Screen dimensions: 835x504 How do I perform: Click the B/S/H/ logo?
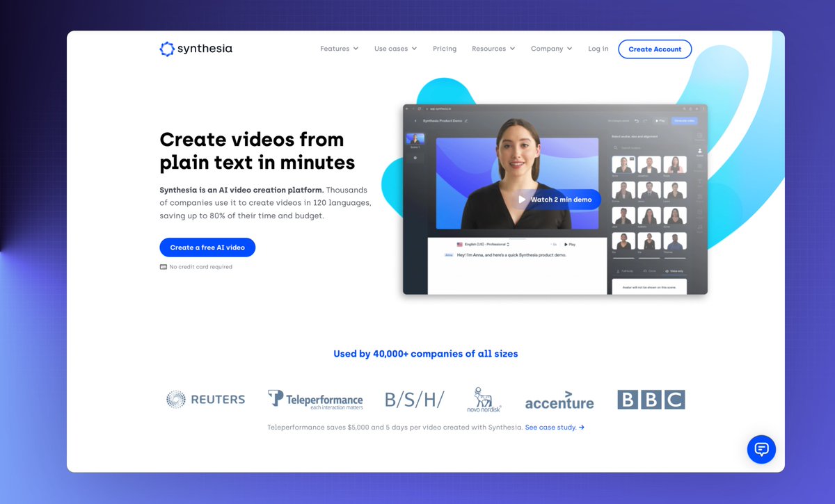click(415, 399)
